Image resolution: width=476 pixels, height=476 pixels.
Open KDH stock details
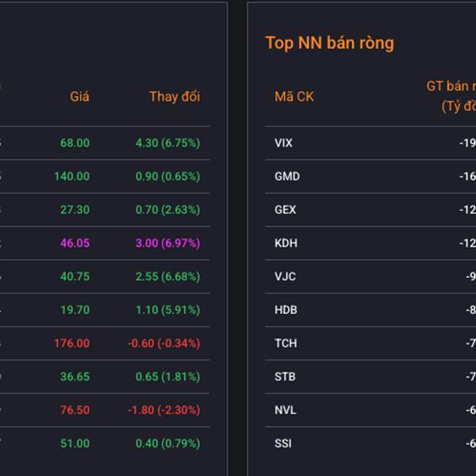click(x=286, y=243)
